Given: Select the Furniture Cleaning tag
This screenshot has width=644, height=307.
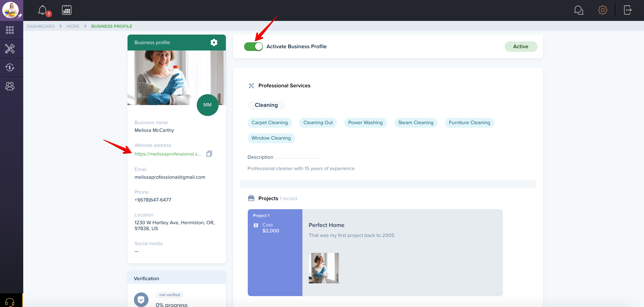Looking at the screenshot, I should click(470, 123).
